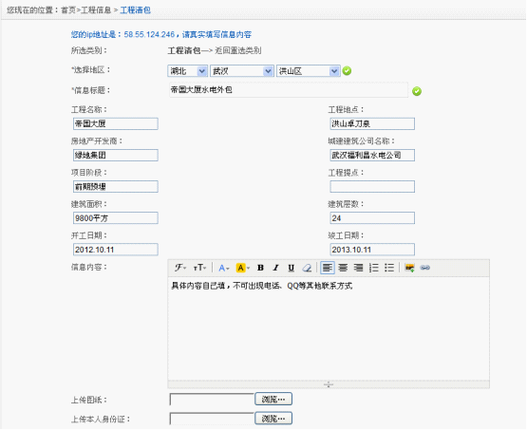Click the eraser clear-formatting icon
This screenshot has height=430, width=527.
[x=307, y=268]
